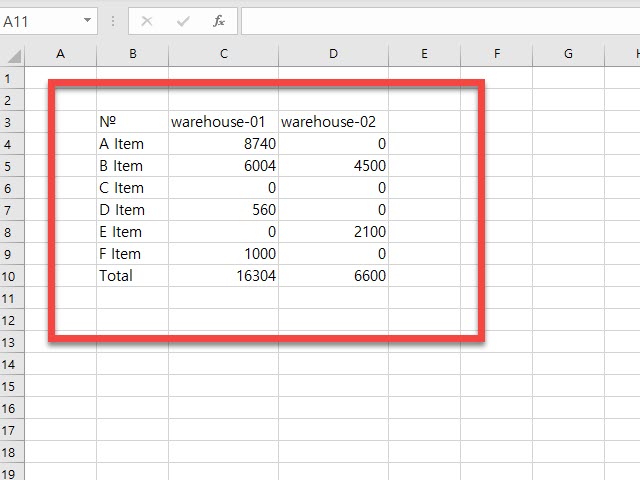Expand the Name Box dropdown arrow
The image size is (640, 480).
pos(87,20)
